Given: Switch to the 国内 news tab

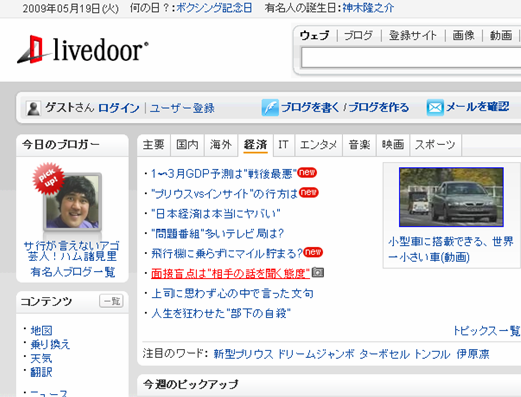Looking at the screenshot, I should [187, 145].
